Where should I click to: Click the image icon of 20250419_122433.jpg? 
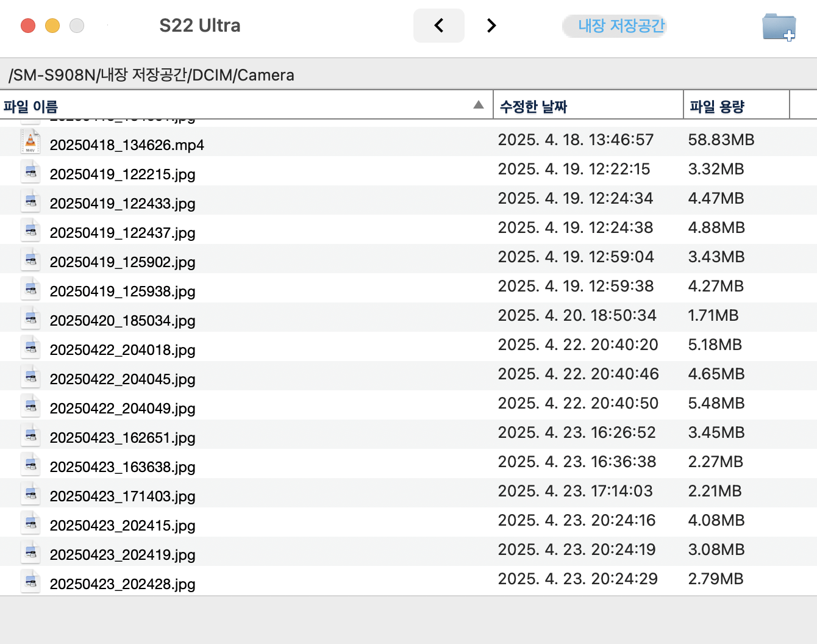tap(30, 201)
